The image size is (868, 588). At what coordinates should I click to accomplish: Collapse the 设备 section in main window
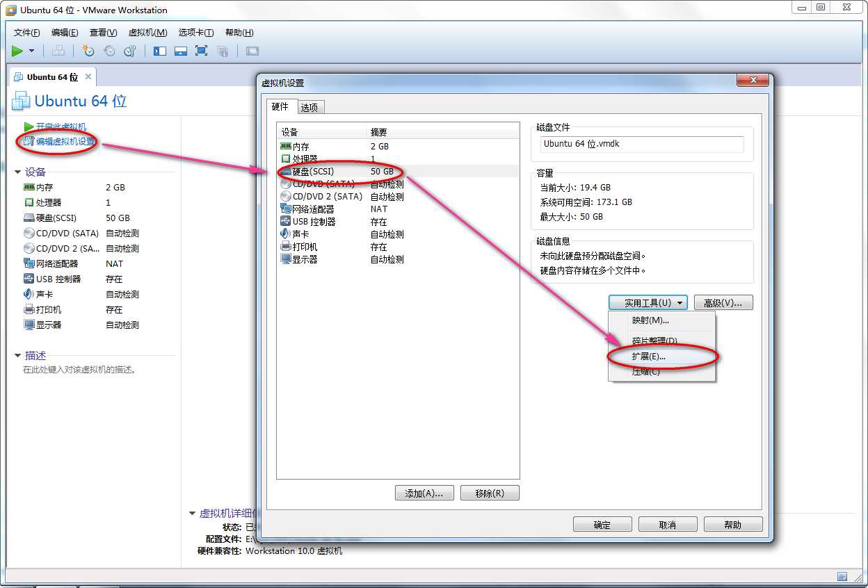[x=18, y=172]
